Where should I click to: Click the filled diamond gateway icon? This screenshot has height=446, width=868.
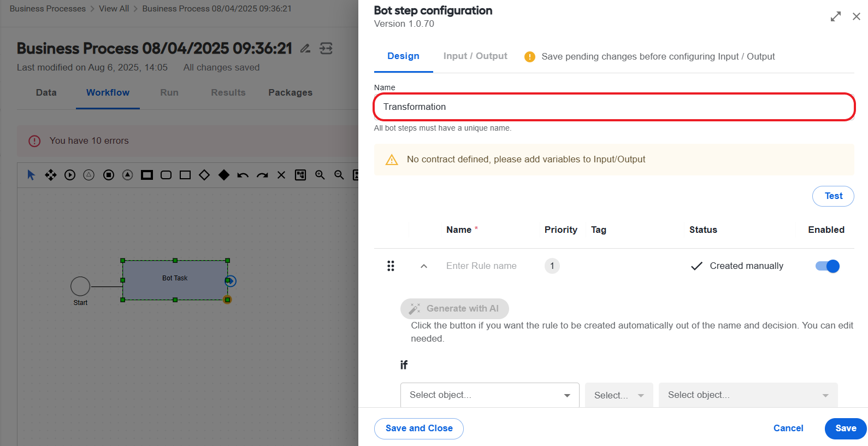224,175
